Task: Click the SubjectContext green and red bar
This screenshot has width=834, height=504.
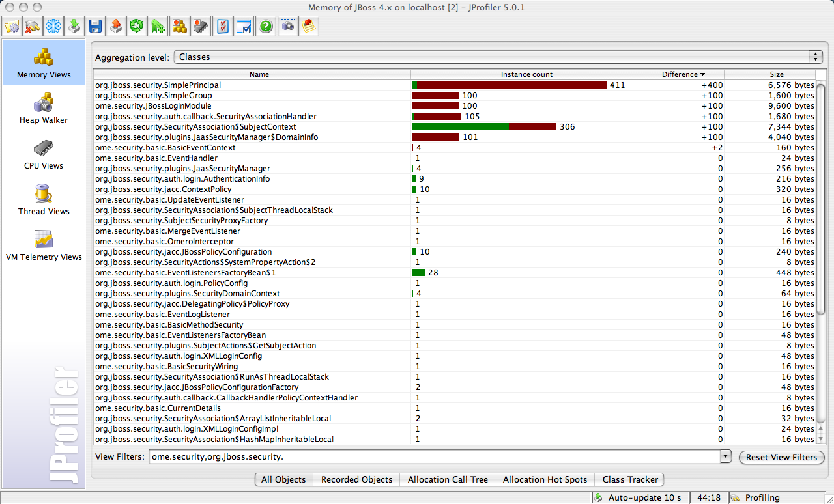Action: 484,127
